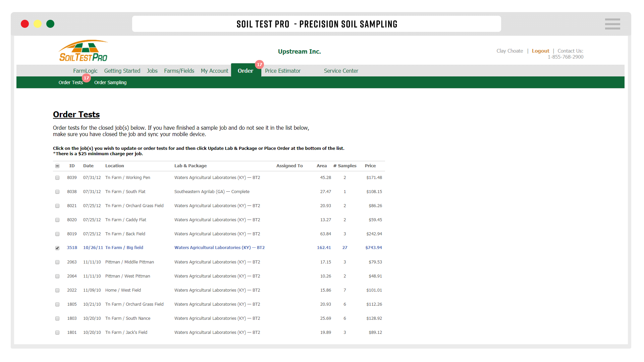Viewport: 644px width, 362px height.
Task: Open the My Account tab
Action: coord(214,71)
